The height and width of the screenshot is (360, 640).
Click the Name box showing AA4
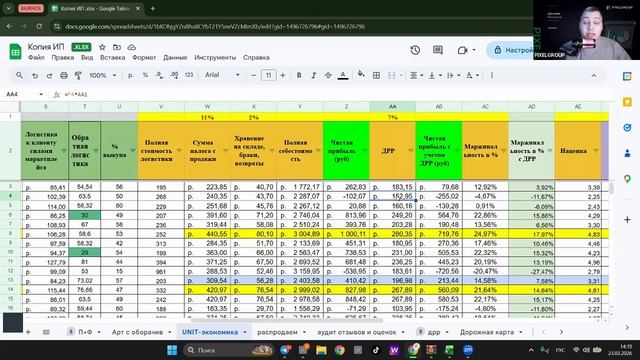coord(24,94)
